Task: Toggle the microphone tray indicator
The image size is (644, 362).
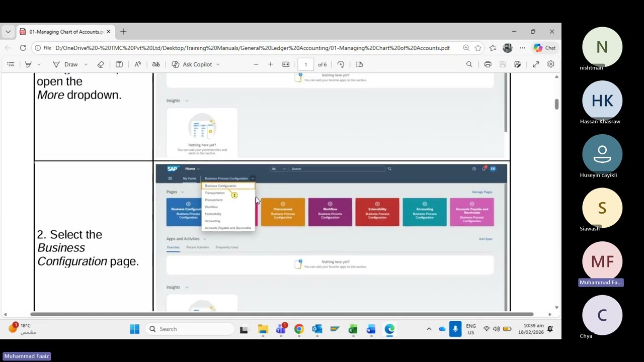Action: click(x=455, y=329)
